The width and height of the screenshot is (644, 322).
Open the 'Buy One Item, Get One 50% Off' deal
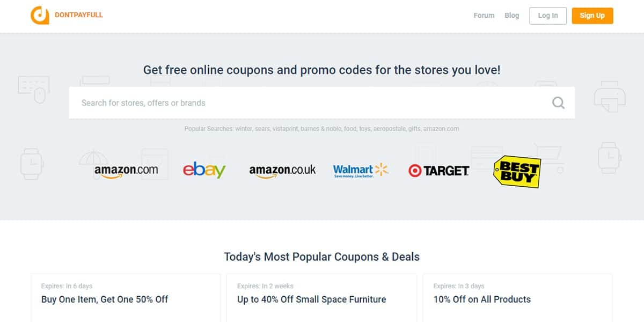pyautogui.click(x=105, y=299)
